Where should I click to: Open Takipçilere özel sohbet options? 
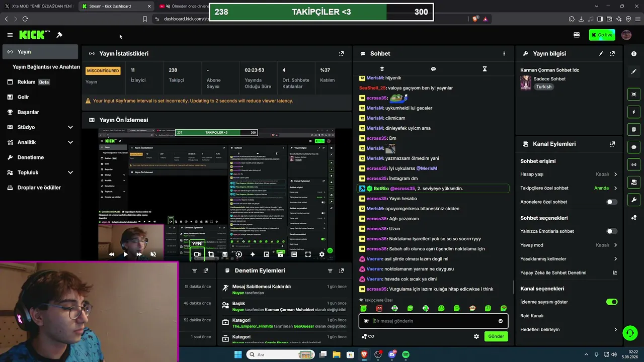click(569, 188)
